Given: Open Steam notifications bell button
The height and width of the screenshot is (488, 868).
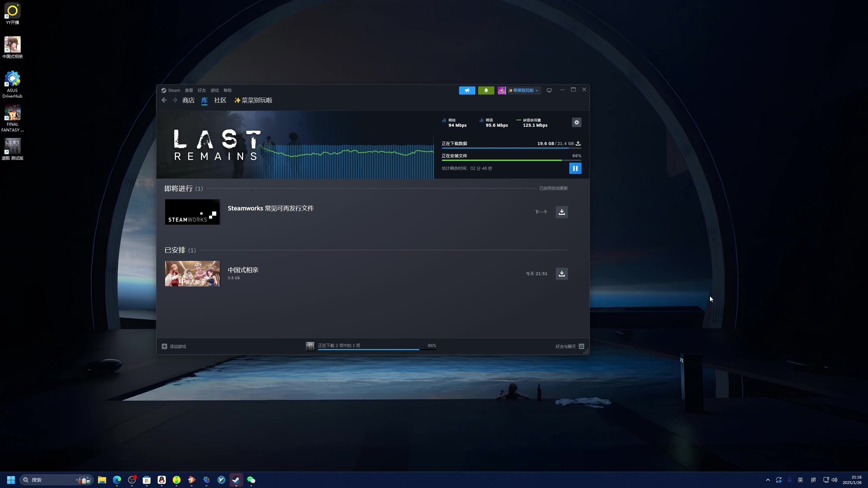Looking at the screenshot, I should coord(486,90).
